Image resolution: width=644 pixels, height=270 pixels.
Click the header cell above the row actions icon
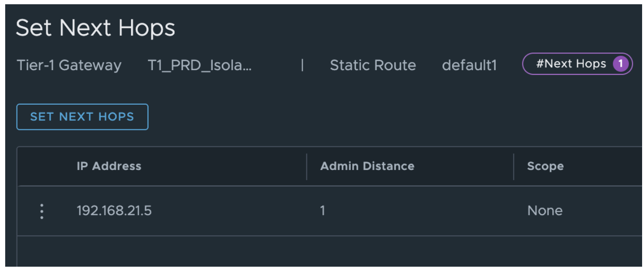42,166
